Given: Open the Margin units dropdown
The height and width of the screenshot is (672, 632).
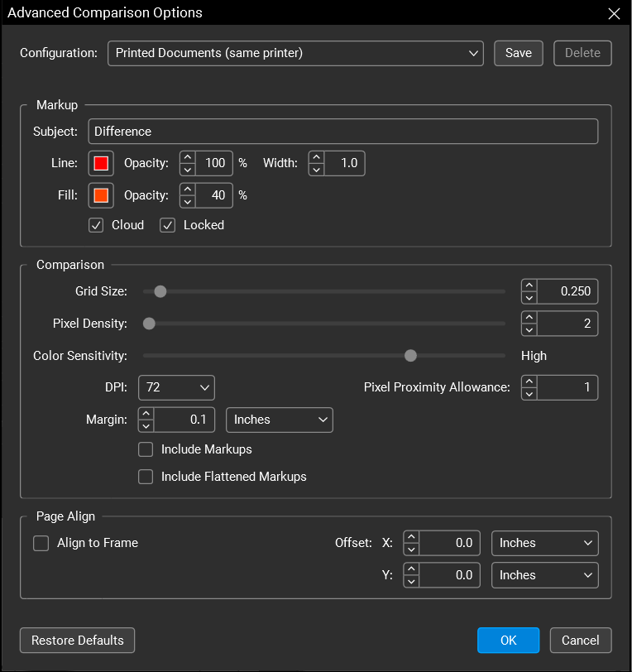Looking at the screenshot, I should [x=279, y=420].
